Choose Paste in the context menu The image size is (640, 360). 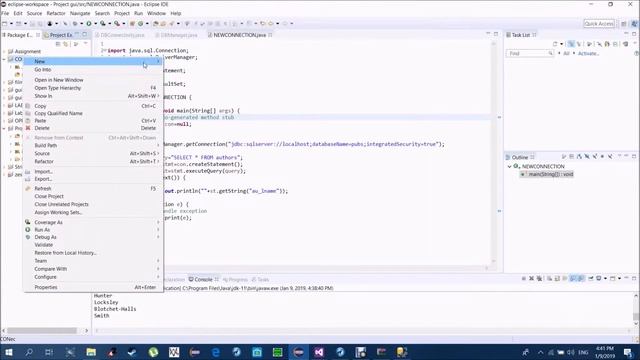[x=93, y=121]
